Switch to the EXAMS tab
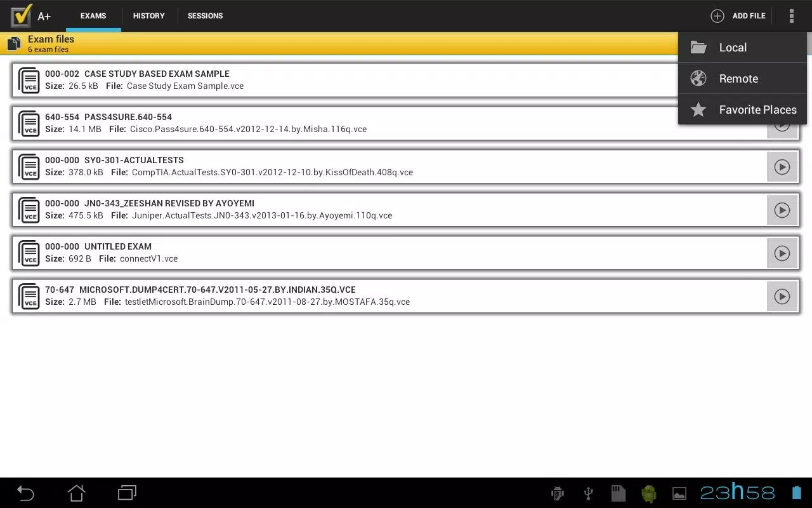Screen dimensions: 812x508 (x=93, y=16)
